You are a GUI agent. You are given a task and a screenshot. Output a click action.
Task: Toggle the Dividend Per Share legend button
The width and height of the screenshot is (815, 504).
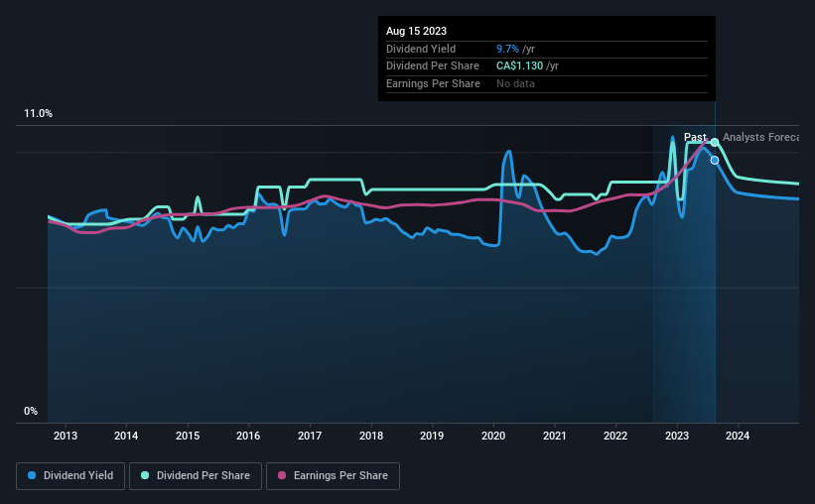click(x=196, y=476)
